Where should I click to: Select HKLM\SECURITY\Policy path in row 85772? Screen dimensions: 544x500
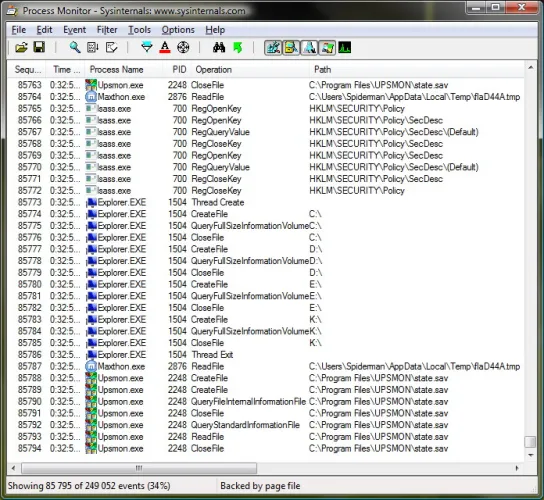click(x=357, y=190)
